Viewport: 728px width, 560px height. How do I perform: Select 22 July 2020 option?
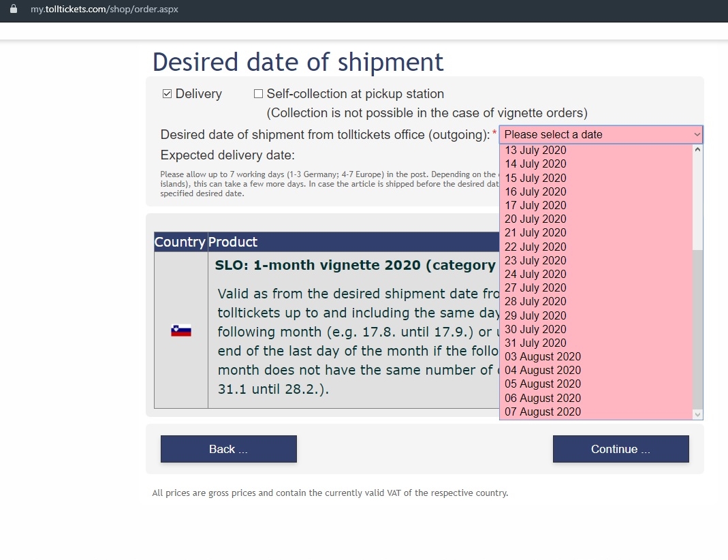tap(535, 247)
